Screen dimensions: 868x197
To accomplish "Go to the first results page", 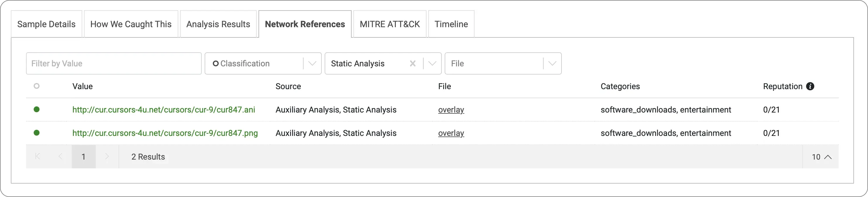I will [38, 156].
